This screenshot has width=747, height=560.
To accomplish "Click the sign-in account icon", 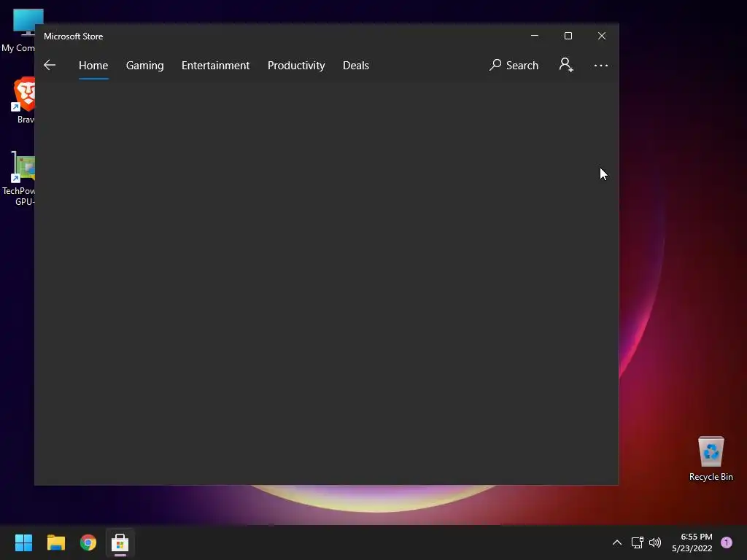I will 566,65.
